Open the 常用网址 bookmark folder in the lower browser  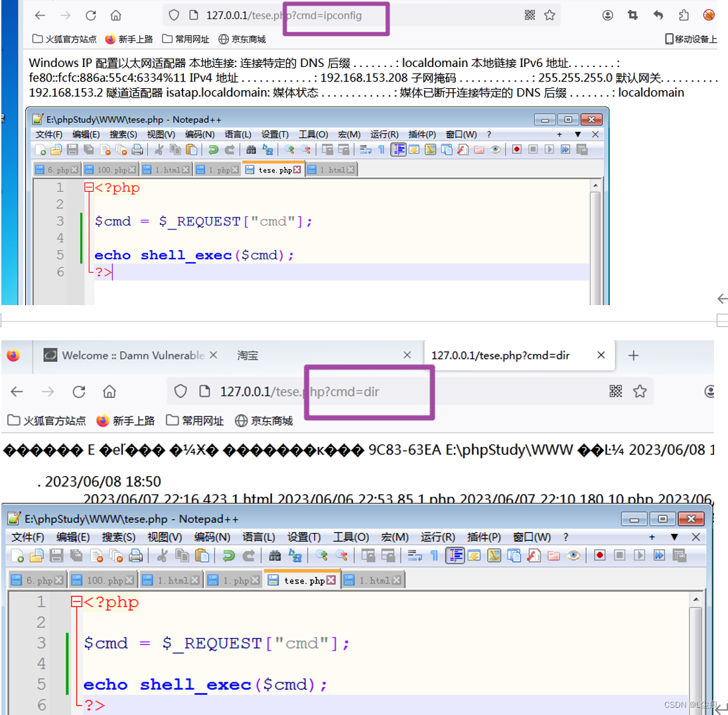click(x=195, y=421)
